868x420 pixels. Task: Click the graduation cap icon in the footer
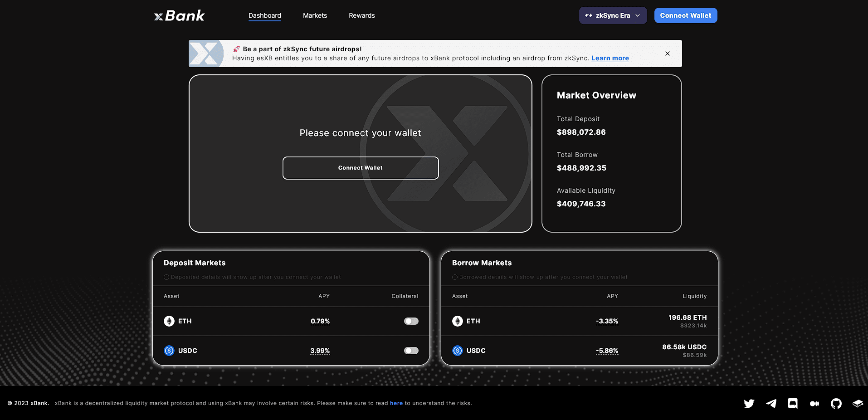click(858, 403)
